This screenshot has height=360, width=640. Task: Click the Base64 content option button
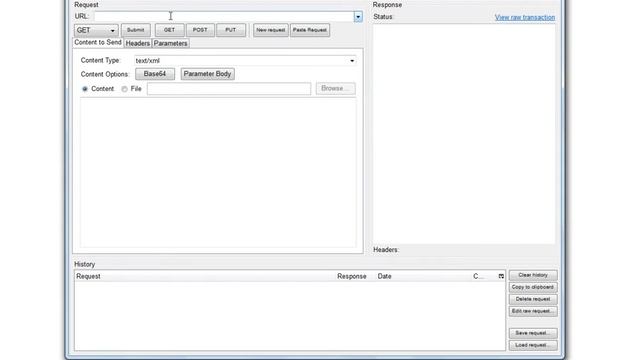pyautogui.click(x=155, y=74)
